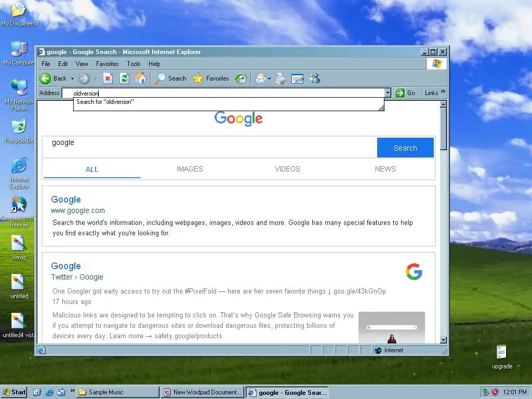Switch to the IMAGES results tab
Viewport: 532px width, 399px height.
tap(190, 169)
